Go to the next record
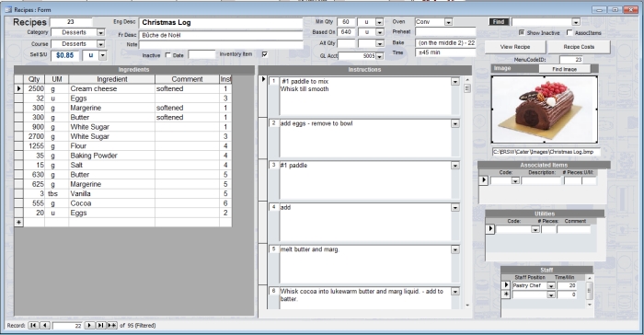Viewport: 644px width, 335px height. (x=89, y=325)
